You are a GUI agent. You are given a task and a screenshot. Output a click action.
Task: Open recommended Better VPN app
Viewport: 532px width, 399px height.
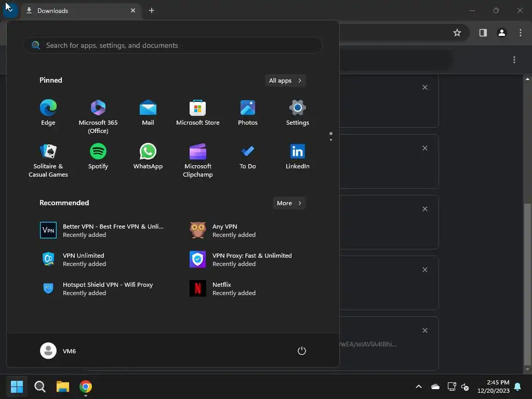[x=102, y=230]
